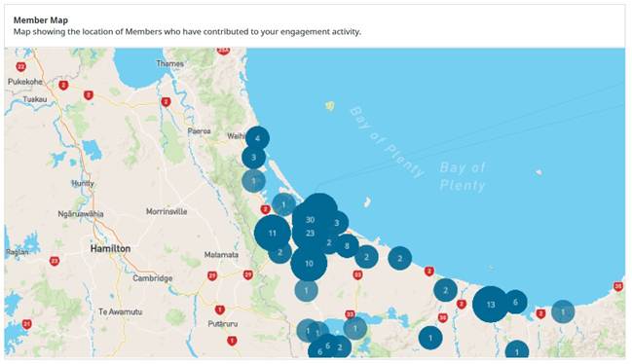Image resolution: width=632 pixels, height=364 pixels.
Task: Click the Putāruru label
Action: click(x=223, y=324)
